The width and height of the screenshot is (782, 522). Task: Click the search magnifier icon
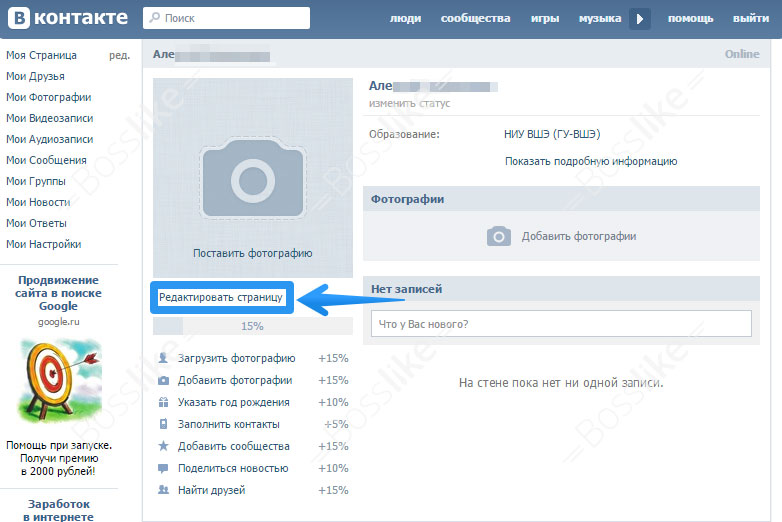tap(155, 17)
